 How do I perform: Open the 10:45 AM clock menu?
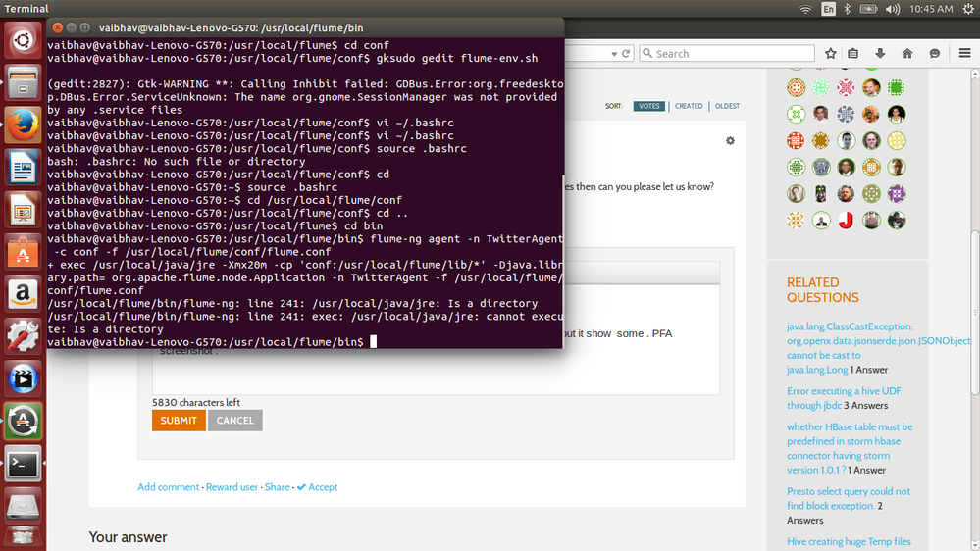[931, 9]
